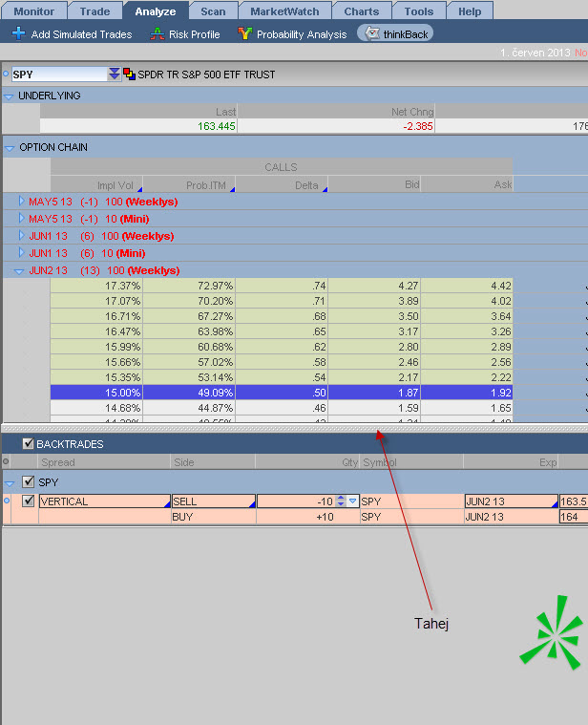The image size is (588, 725).
Task: Click the small circle icon left of symbol field
Action: pos(6,74)
